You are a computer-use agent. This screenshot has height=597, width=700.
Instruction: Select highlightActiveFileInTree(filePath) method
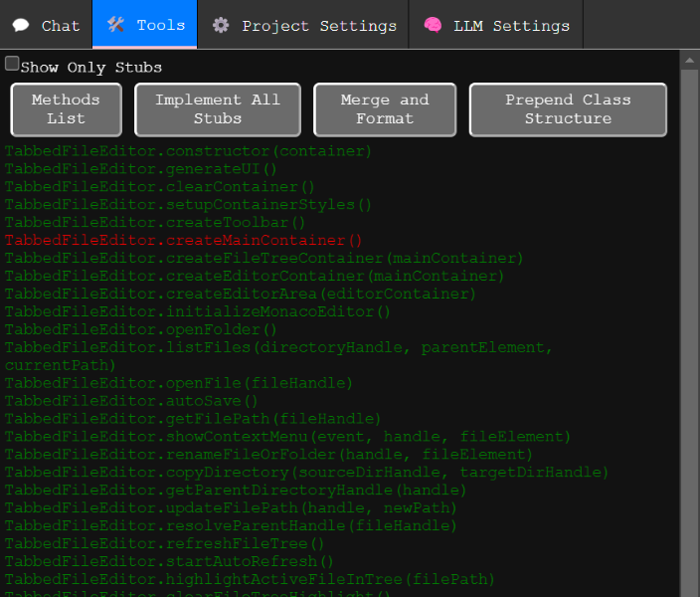click(x=250, y=579)
